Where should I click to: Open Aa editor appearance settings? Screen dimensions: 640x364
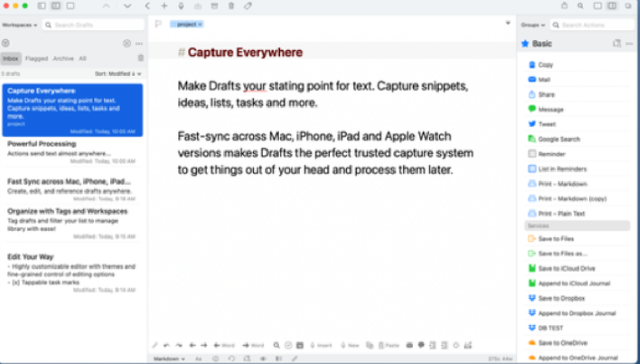pos(199,359)
